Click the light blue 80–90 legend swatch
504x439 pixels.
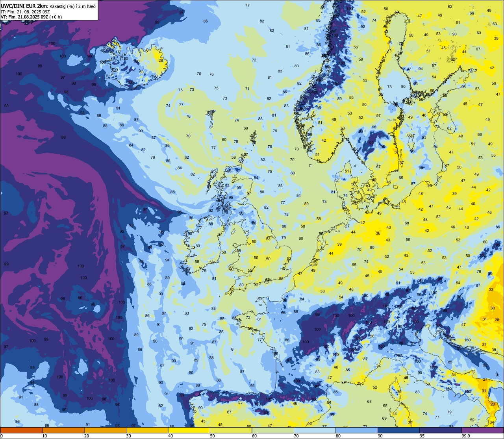357,430
